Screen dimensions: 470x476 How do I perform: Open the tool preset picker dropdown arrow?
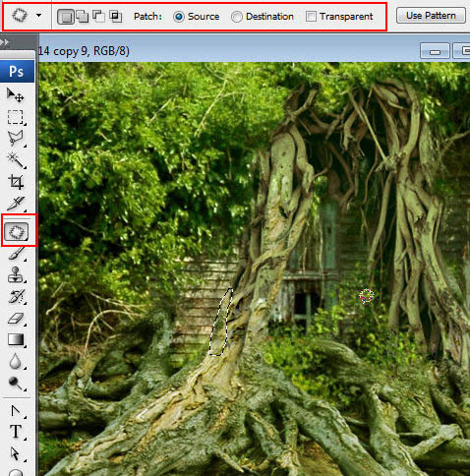(38, 15)
